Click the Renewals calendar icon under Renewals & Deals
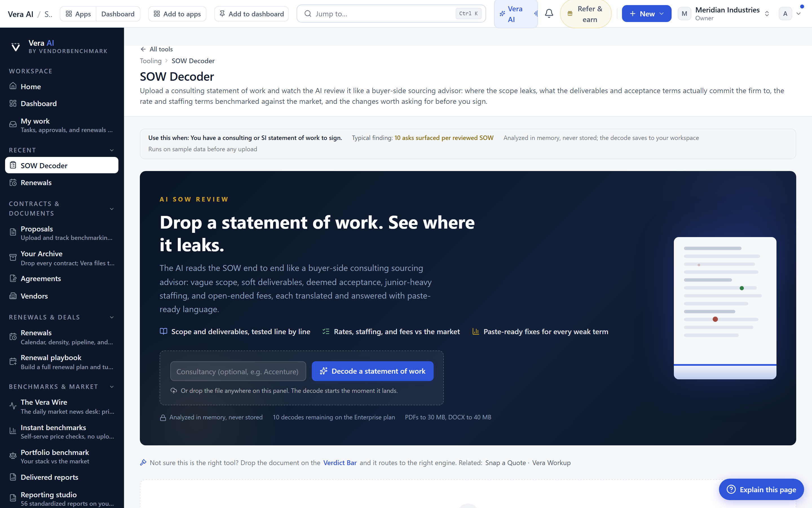This screenshot has width=812, height=508. coord(13,337)
